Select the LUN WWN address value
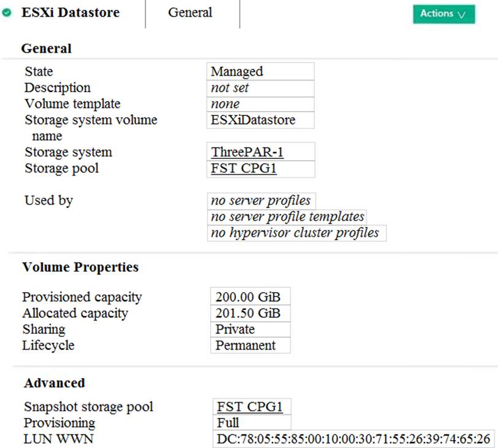The image size is (498, 448). 353,439
